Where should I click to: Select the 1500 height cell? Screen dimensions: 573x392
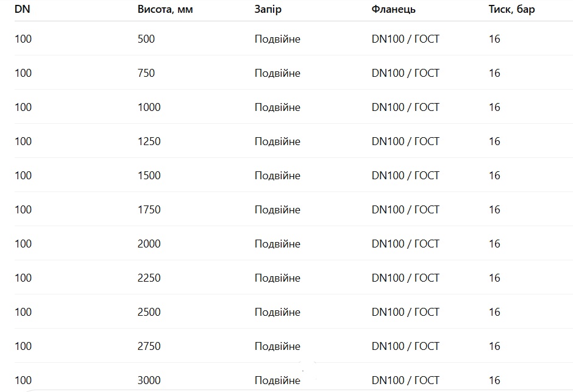[x=149, y=176]
